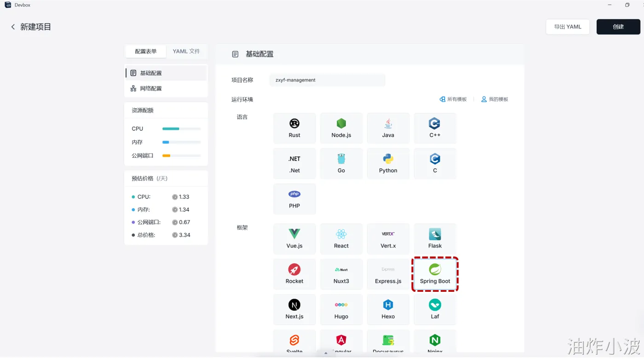644x359 pixels.
Task: Select the PHP language template
Action: click(294, 199)
